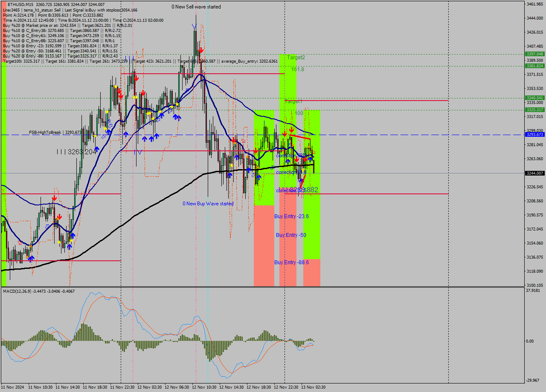Select the Target1 label on chart

293,101
